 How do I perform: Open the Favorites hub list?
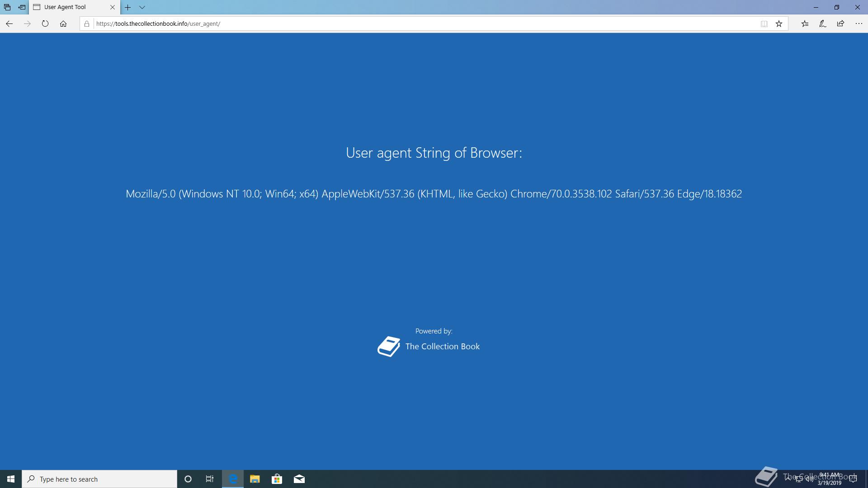click(x=805, y=23)
